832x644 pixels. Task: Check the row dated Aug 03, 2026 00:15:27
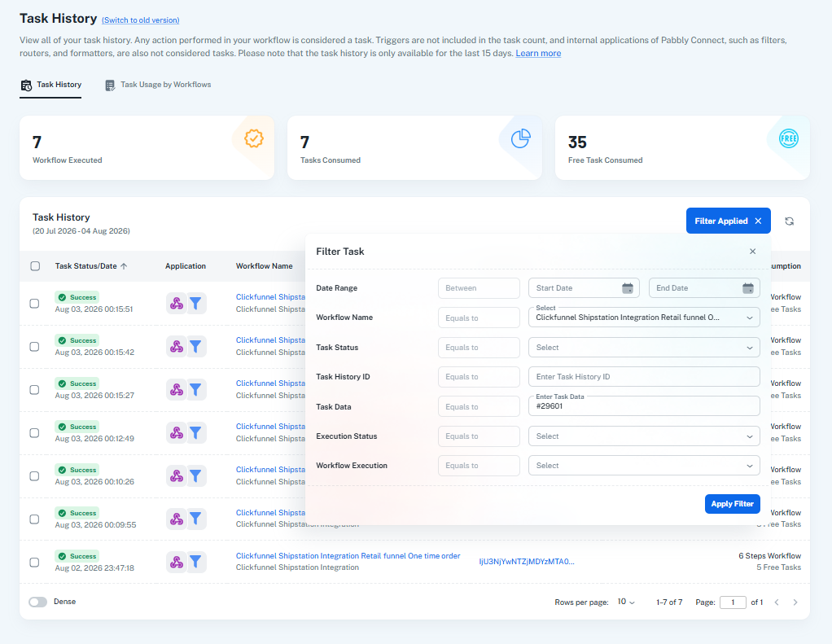tap(34, 390)
